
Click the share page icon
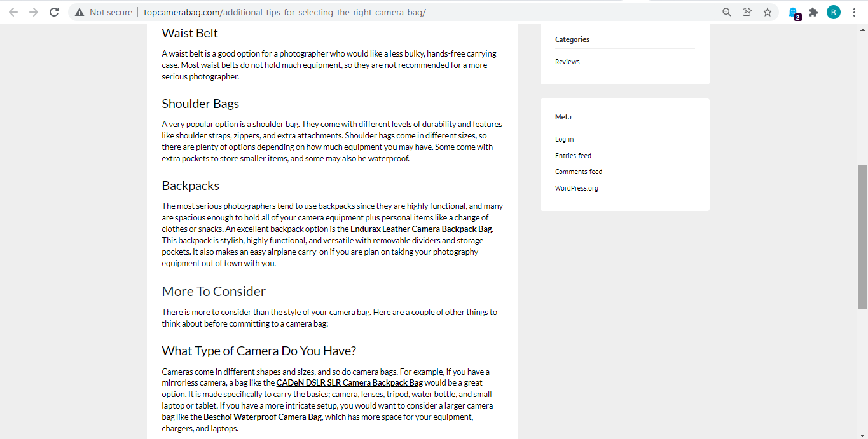tap(747, 12)
